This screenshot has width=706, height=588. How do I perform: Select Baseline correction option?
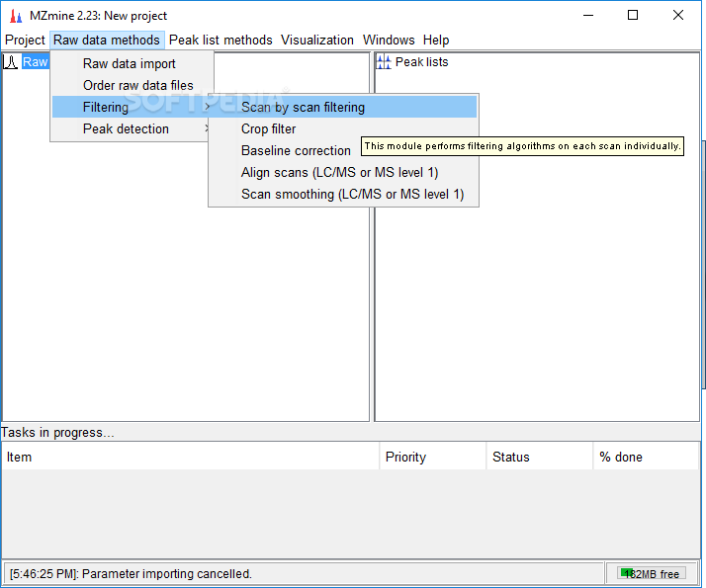(296, 150)
